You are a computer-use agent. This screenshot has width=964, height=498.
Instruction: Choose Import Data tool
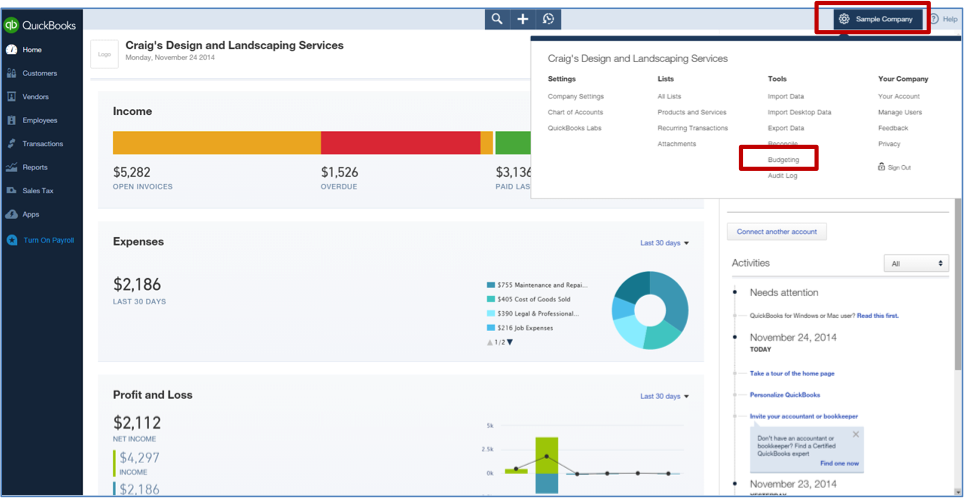(786, 97)
